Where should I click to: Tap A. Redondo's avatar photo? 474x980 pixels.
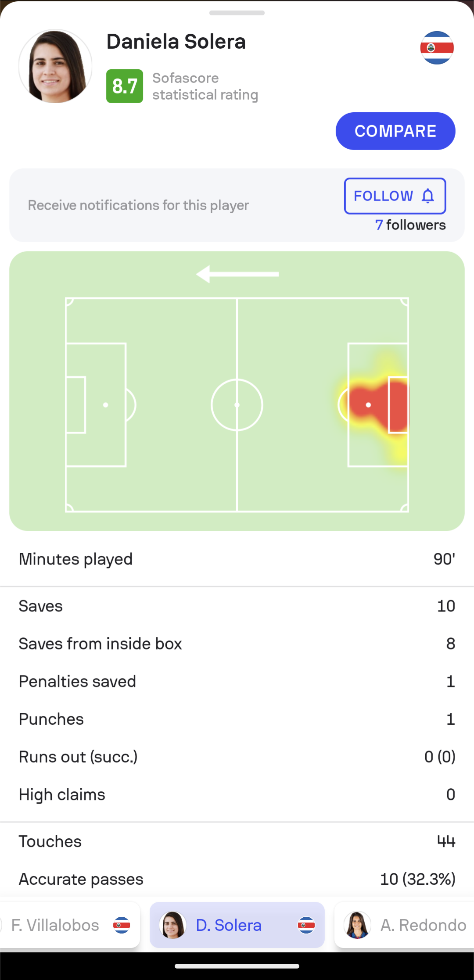pyautogui.click(x=358, y=925)
